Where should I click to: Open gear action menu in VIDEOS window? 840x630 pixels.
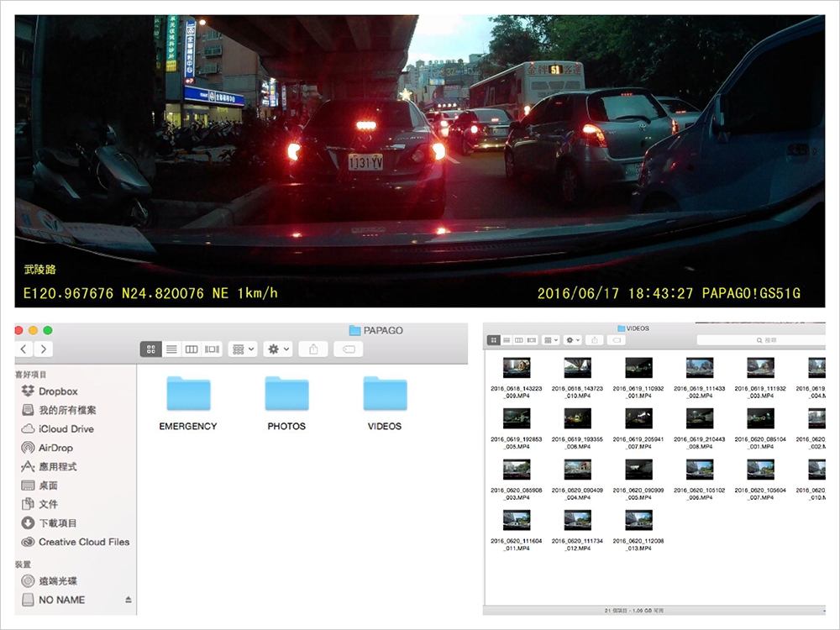coord(573,340)
